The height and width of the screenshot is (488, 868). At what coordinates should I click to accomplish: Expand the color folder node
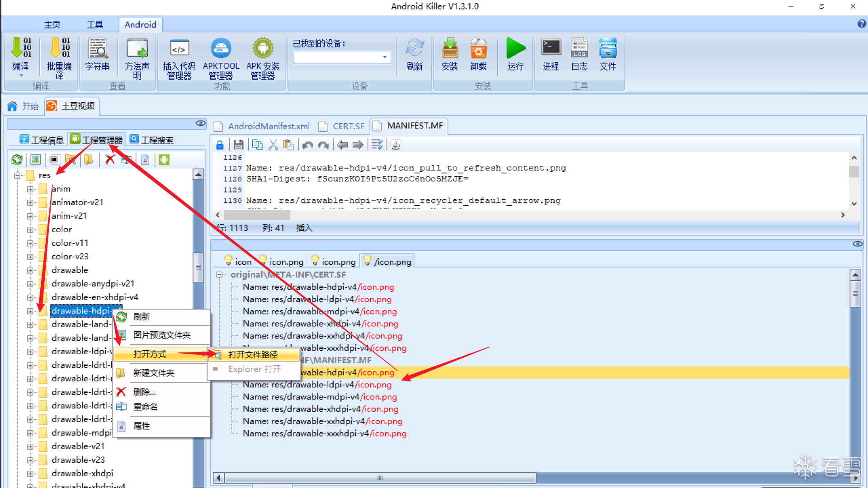coord(30,230)
